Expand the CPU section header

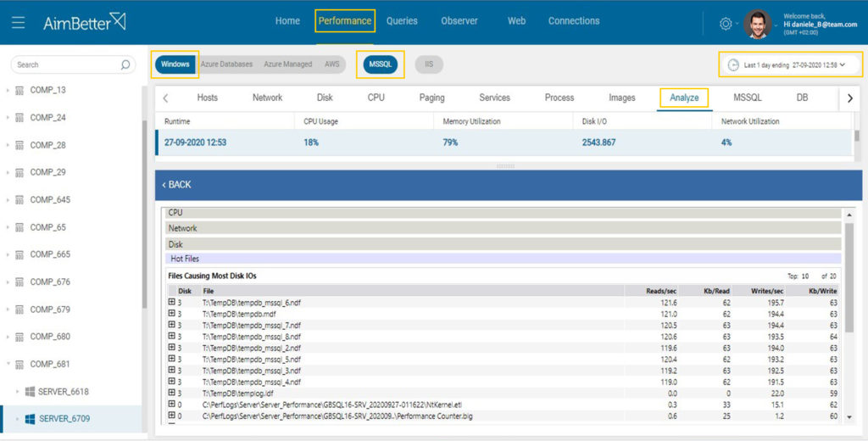(x=503, y=213)
